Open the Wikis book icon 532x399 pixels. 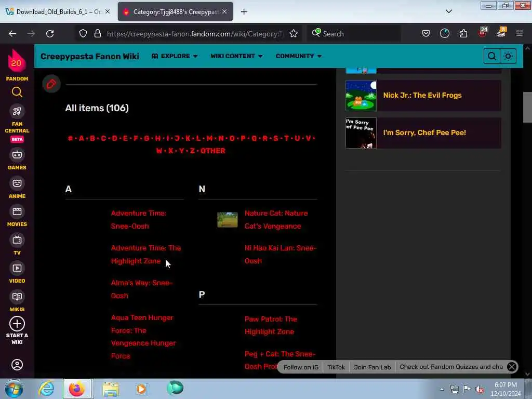(17, 297)
